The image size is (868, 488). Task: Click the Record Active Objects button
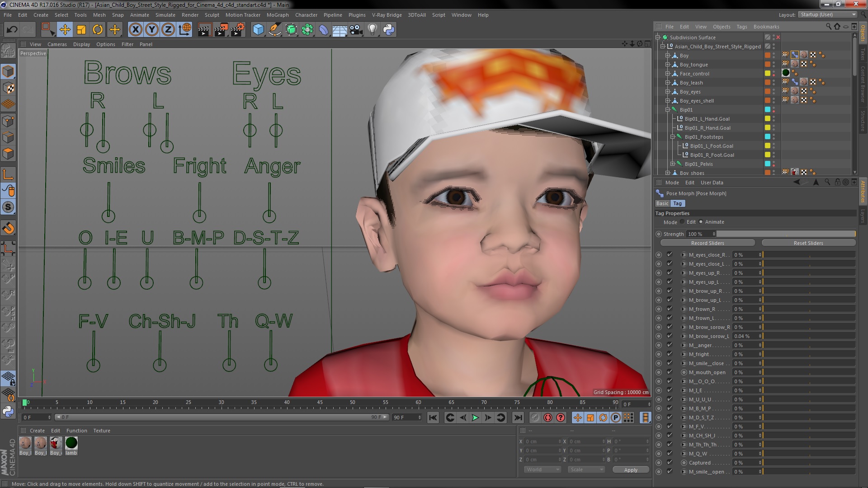click(x=535, y=418)
